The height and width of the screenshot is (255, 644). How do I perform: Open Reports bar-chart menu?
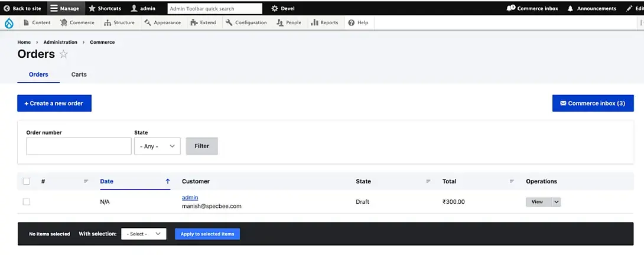pos(324,22)
